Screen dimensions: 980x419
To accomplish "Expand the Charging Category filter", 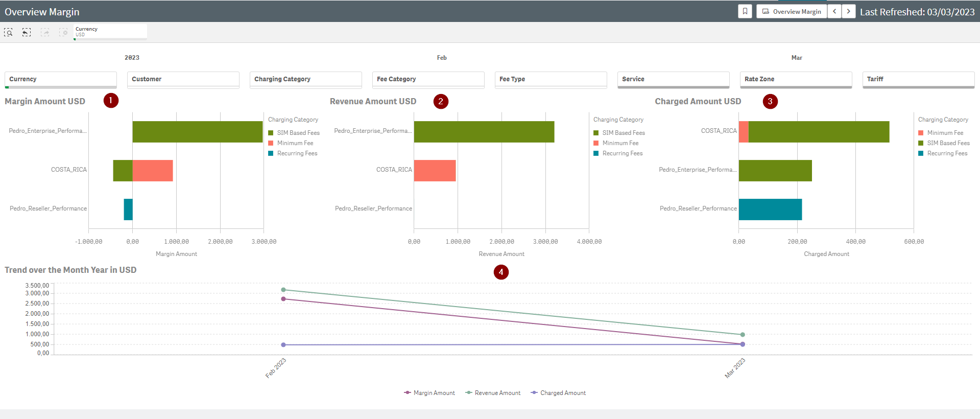I will pyautogui.click(x=305, y=79).
